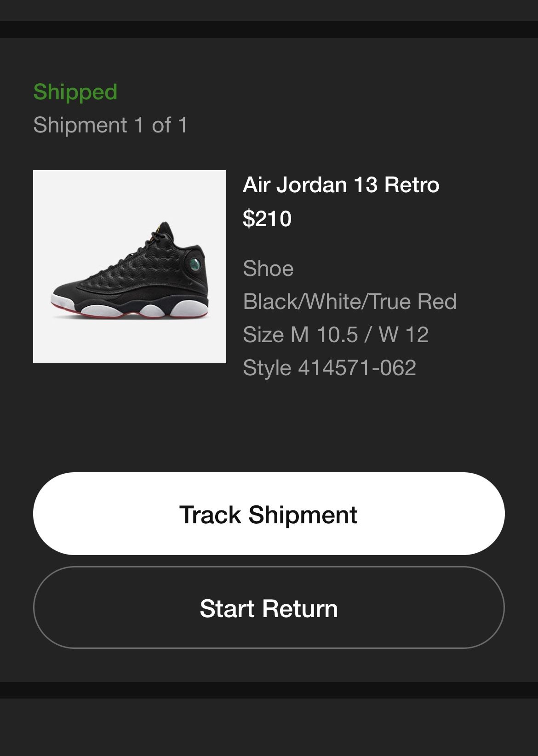The image size is (538, 756).
Task: Select the Shipment 1 of 1 text
Action: (110, 125)
